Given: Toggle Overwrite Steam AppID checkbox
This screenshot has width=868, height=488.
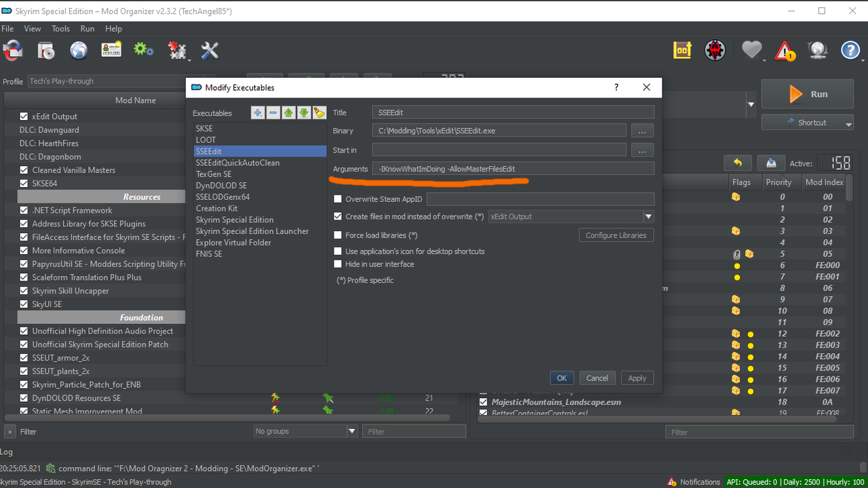Looking at the screenshot, I should 338,199.
